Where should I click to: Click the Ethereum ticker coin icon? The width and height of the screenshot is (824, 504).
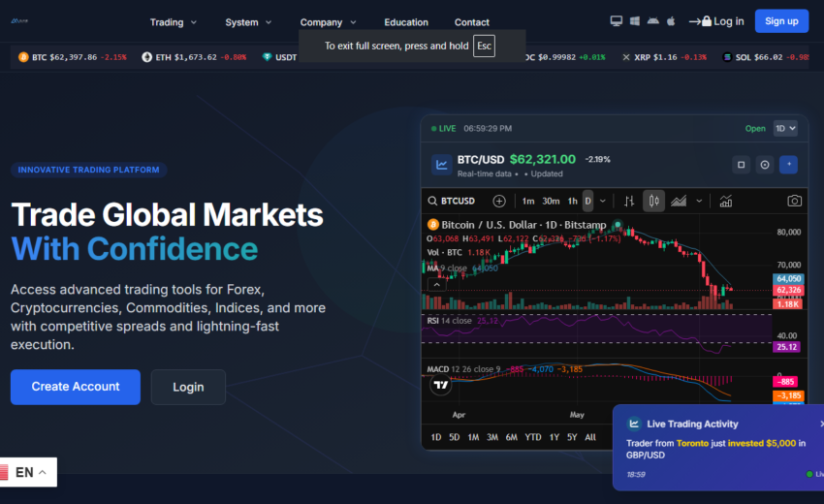[146, 57]
